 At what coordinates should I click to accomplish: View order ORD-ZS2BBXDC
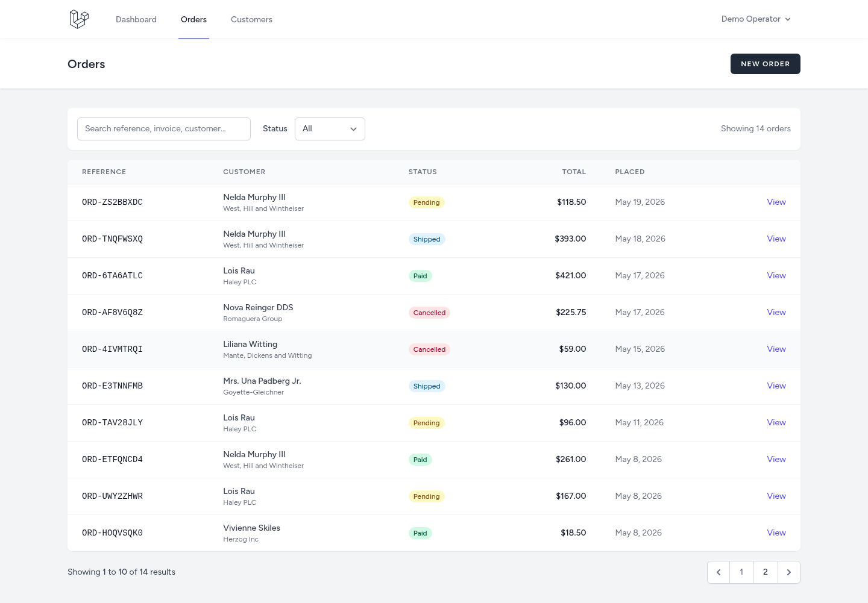776,202
